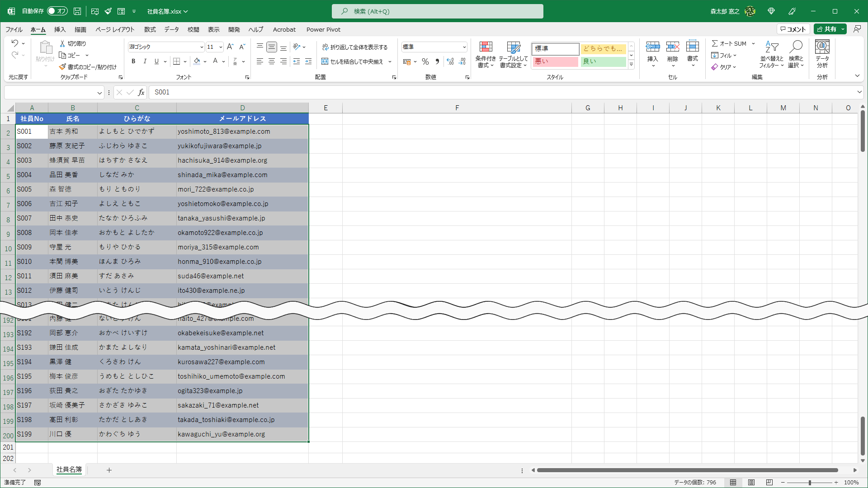Click the Comments button
Screen dimensions: 868x488
(793, 29)
